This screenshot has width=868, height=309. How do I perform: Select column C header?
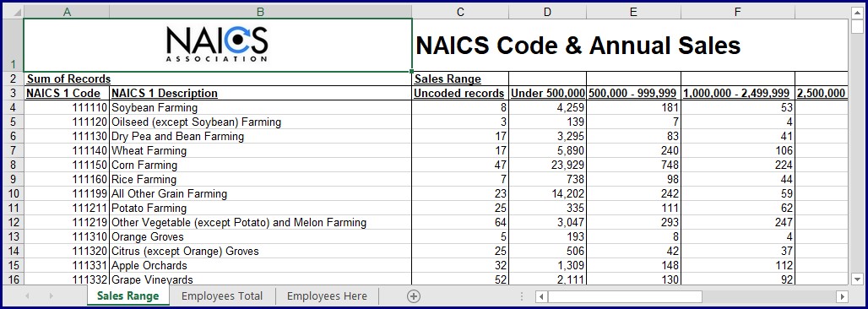[x=460, y=12]
